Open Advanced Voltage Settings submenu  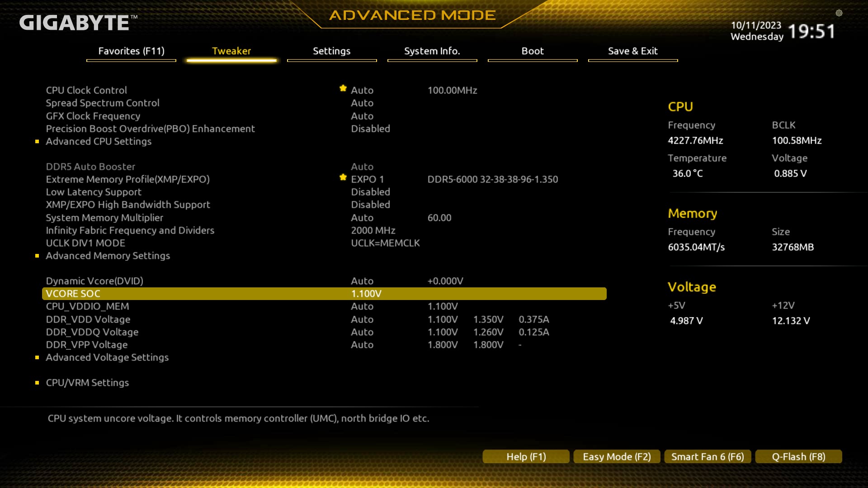coord(107,357)
